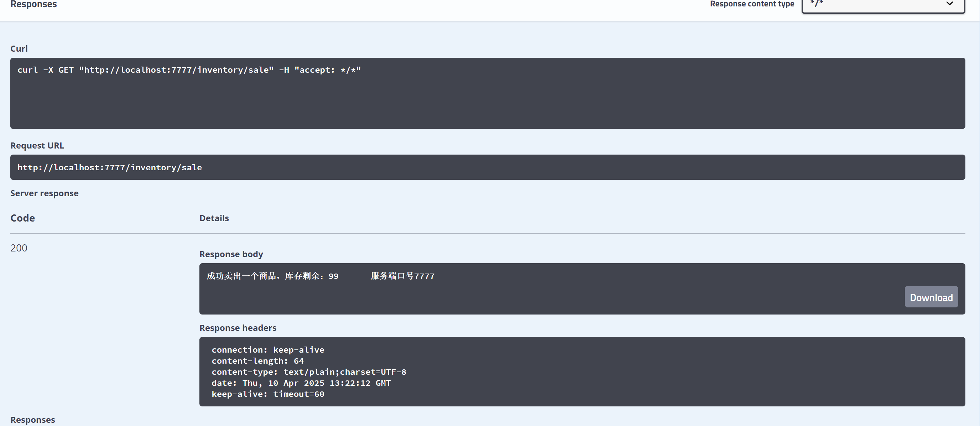Click the Responses heading at the bottom
The image size is (980, 426).
[32, 420]
